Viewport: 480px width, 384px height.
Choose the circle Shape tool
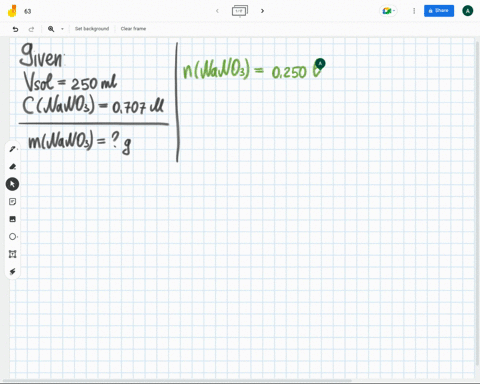(12, 237)
